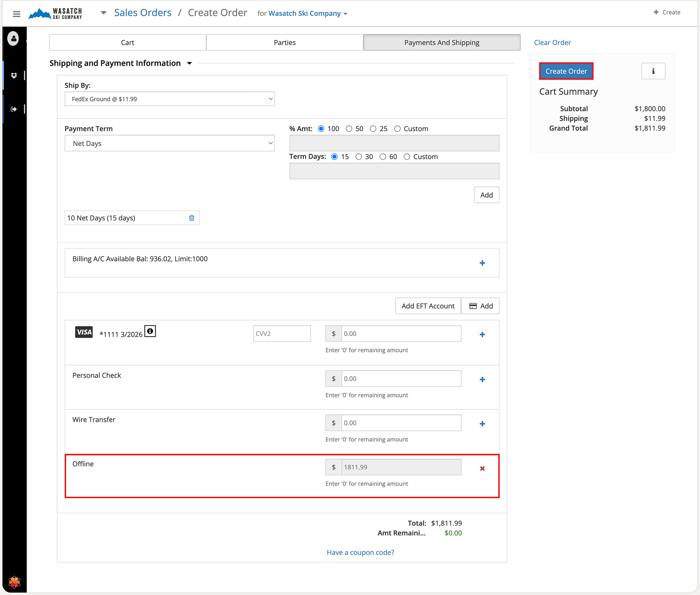Open the Payment Term dropdown
The height and width of the screenshot is (595, 700).
click(170, 144)
